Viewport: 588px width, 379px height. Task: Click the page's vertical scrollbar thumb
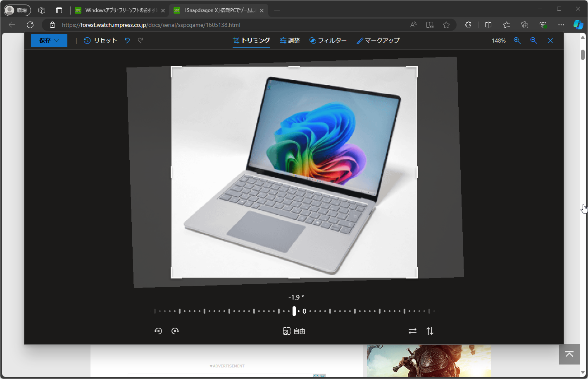pos(583,55)
